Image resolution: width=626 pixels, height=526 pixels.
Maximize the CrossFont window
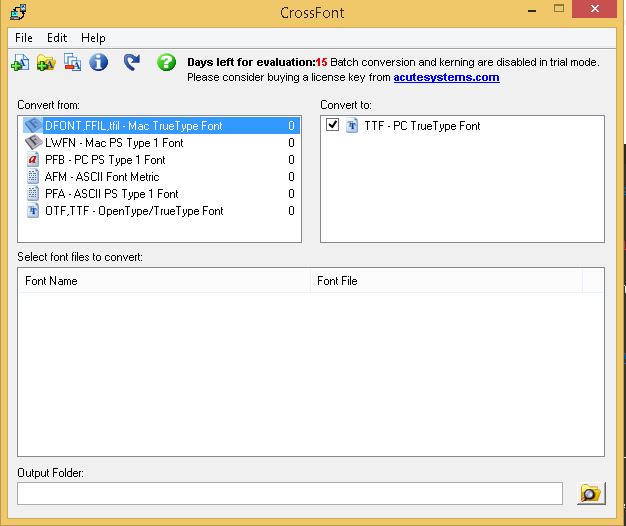[x=559, y=9]
